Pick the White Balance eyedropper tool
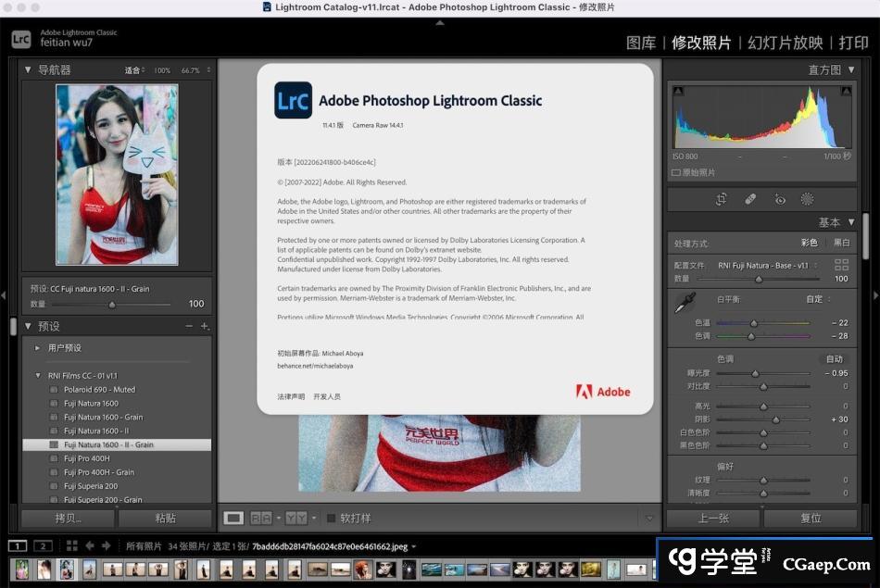Image resolution: width=880 pixels, height=588 pixels. pyautogui.click(x=684, y=303)
